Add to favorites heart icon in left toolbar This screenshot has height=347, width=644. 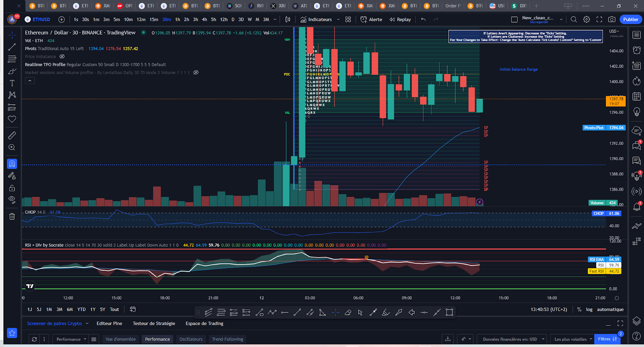(x=12, y=119)
